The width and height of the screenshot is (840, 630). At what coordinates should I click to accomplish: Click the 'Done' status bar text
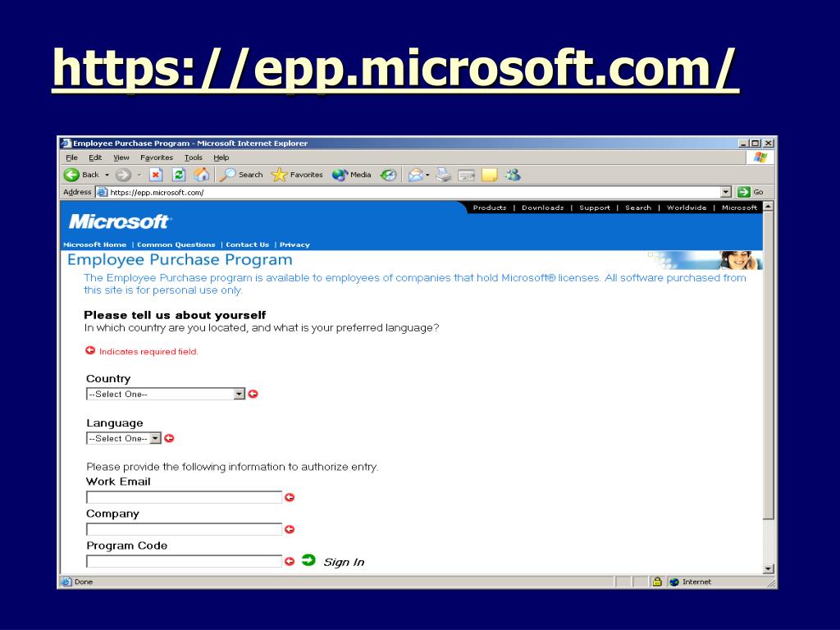tap(84, 582)
